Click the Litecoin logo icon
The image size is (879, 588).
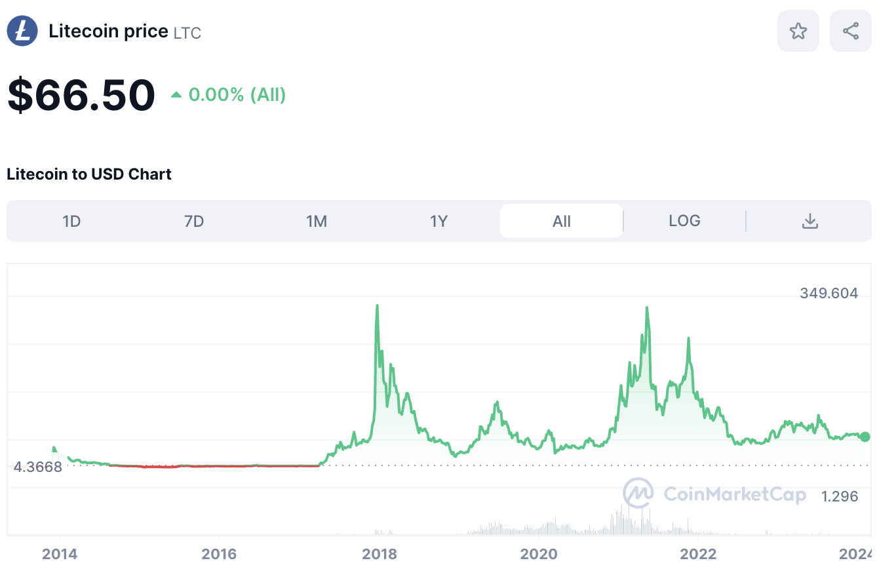(x=22, y=31)
